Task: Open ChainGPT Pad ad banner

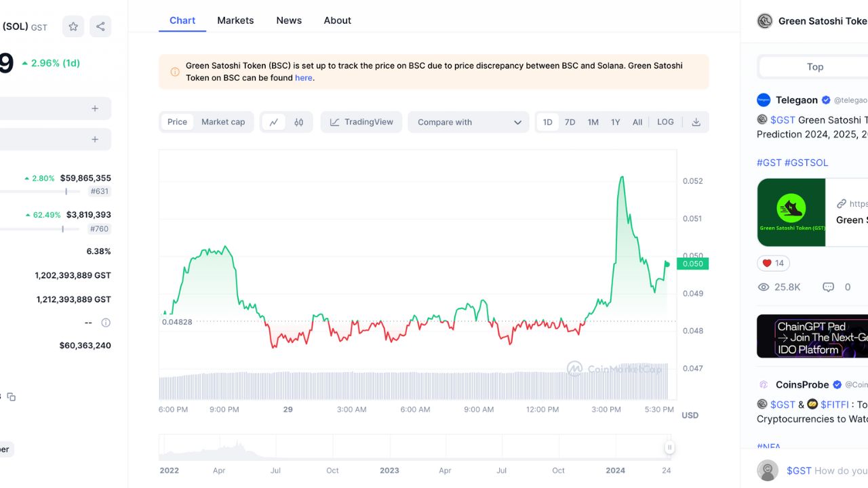Action: tap(812, 336)
